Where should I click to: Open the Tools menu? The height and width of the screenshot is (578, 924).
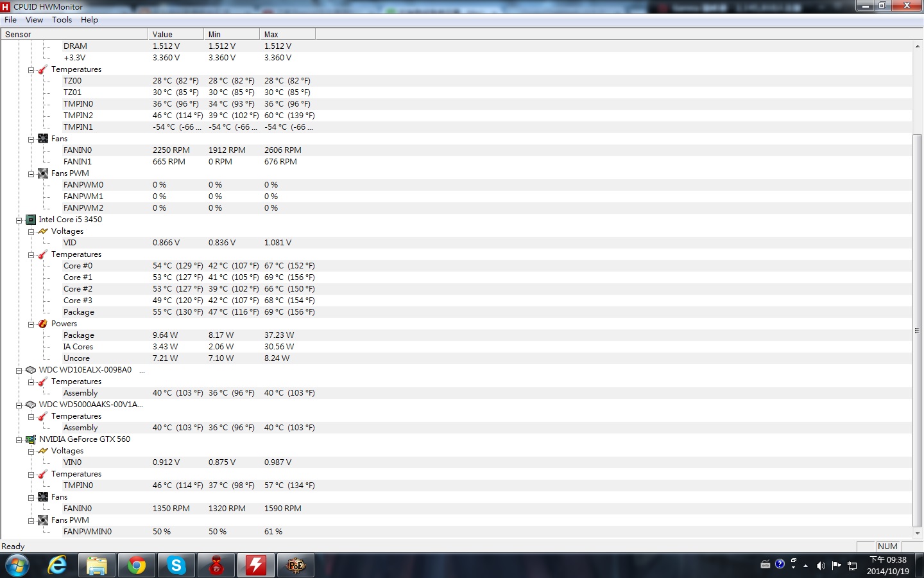tap(62, 20)
